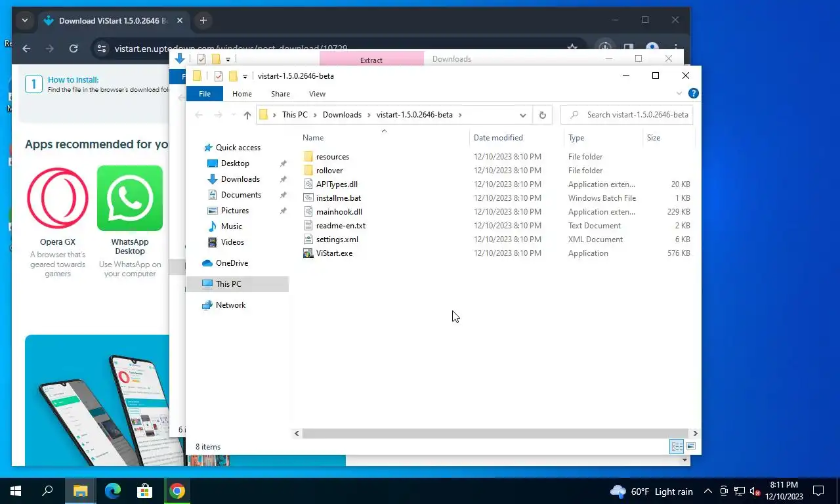Open the notification center icon
This screenshot has width=840, height=504.
(x=818, y=491)
